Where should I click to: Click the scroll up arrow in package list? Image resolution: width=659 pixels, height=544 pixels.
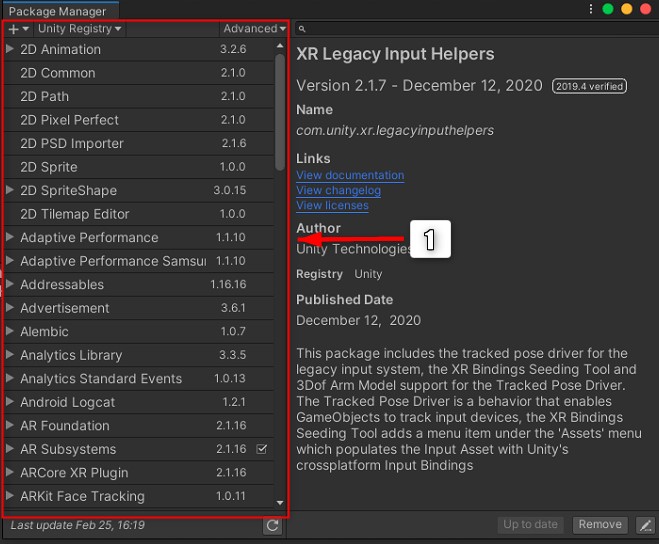280,45
